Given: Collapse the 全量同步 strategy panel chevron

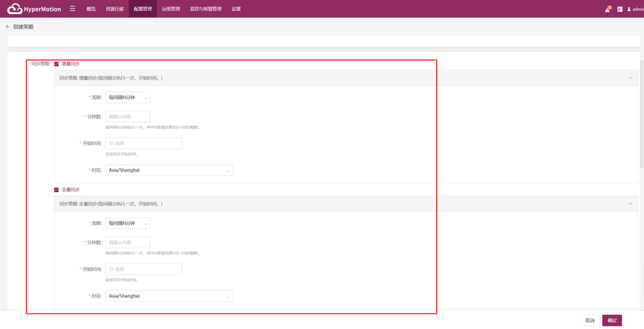Looking at the screenshot, I should click(x=630, y=204).
